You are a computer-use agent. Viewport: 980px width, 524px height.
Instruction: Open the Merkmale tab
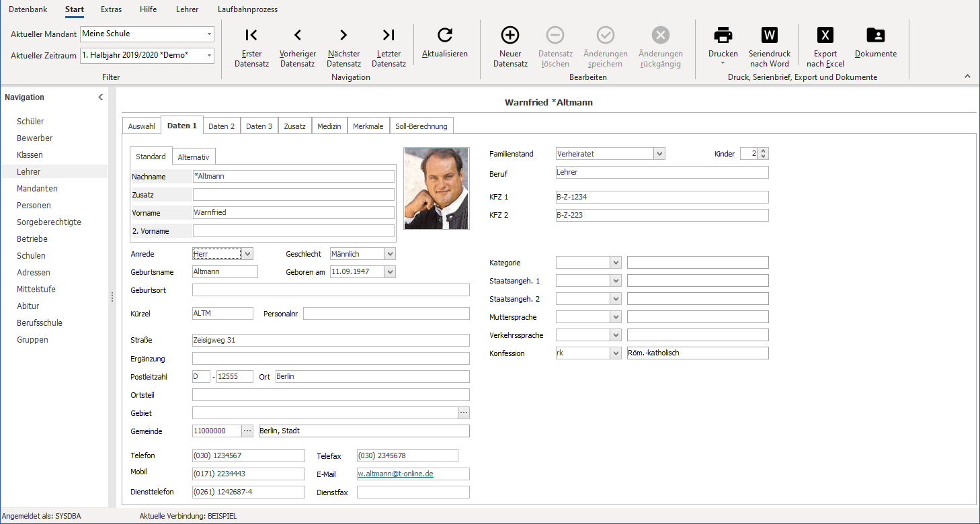[x=368, y=126]
